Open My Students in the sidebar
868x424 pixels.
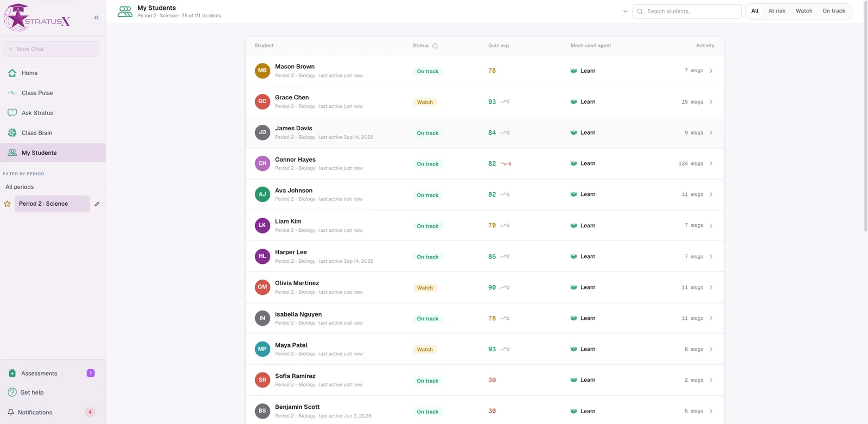click(x=53, y=153)
